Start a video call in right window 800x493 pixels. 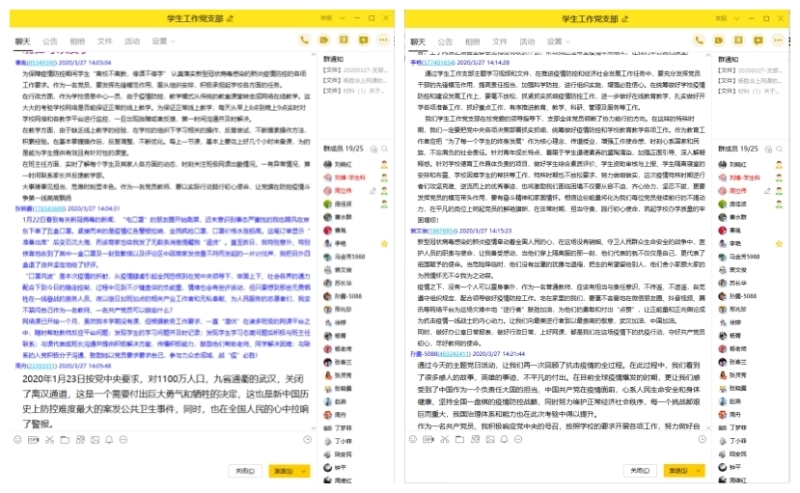[719, 40]
